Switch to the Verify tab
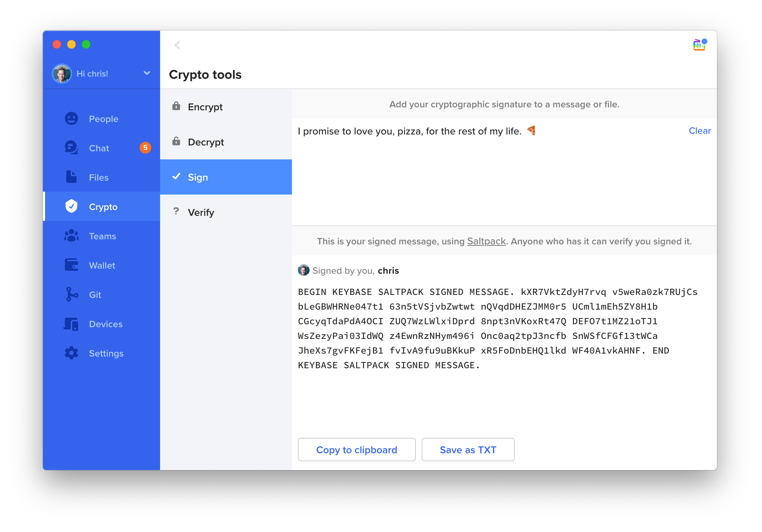This screenshot has height=532, width=762. (x=226, y=212)
